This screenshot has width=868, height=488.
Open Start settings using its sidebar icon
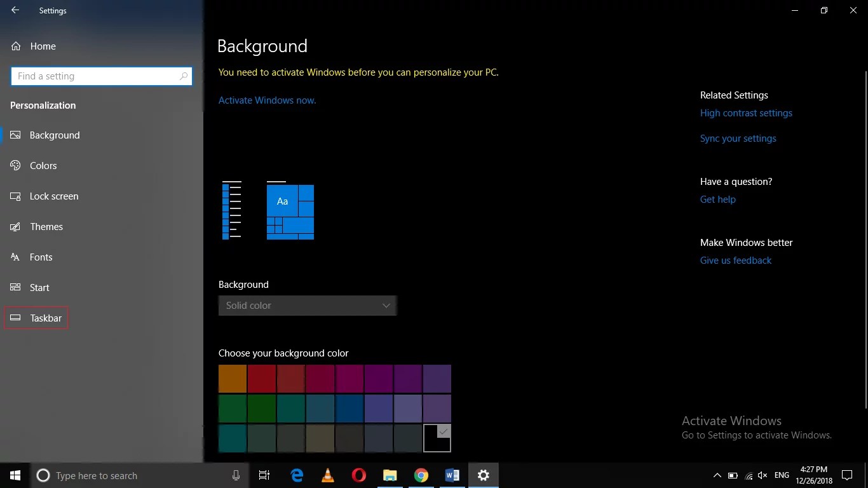(15, 287)
